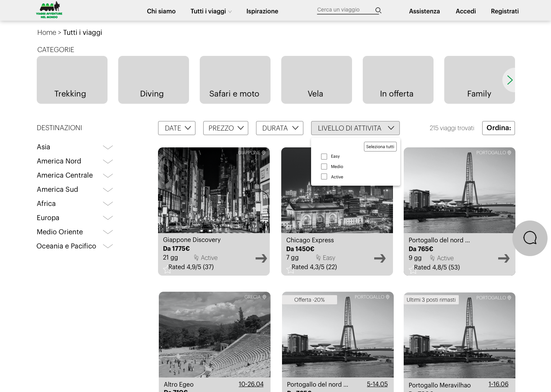
Task: Select the arrow icon on Chicago Express card
Action: 380,259
